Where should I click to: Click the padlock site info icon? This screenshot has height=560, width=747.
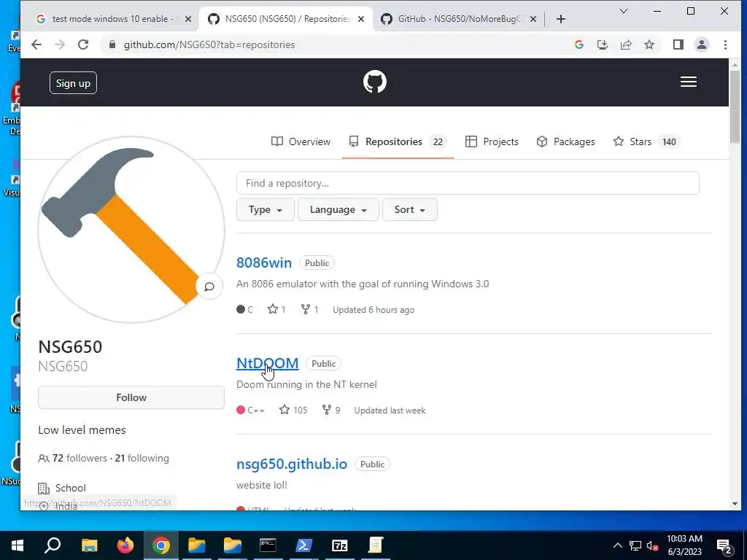[112, 44]
